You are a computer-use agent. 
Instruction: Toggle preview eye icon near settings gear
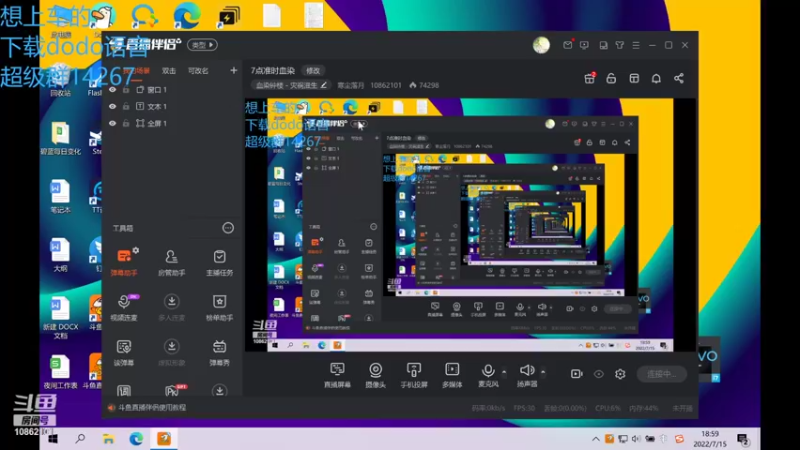[x=598, y=374]
